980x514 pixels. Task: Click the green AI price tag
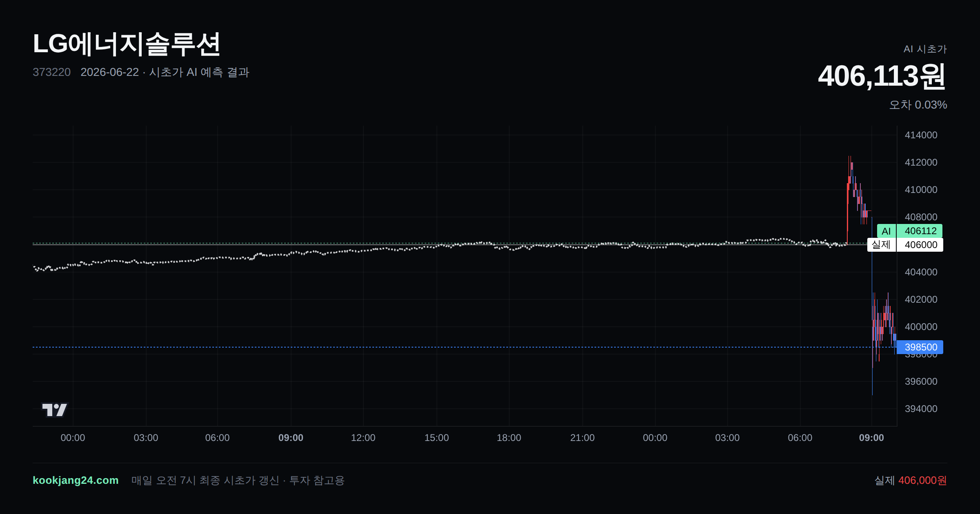886,231
